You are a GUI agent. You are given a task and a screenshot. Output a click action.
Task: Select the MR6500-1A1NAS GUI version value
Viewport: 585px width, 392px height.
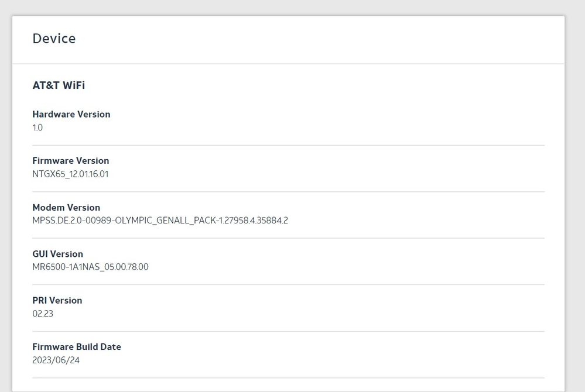point(90,267)
